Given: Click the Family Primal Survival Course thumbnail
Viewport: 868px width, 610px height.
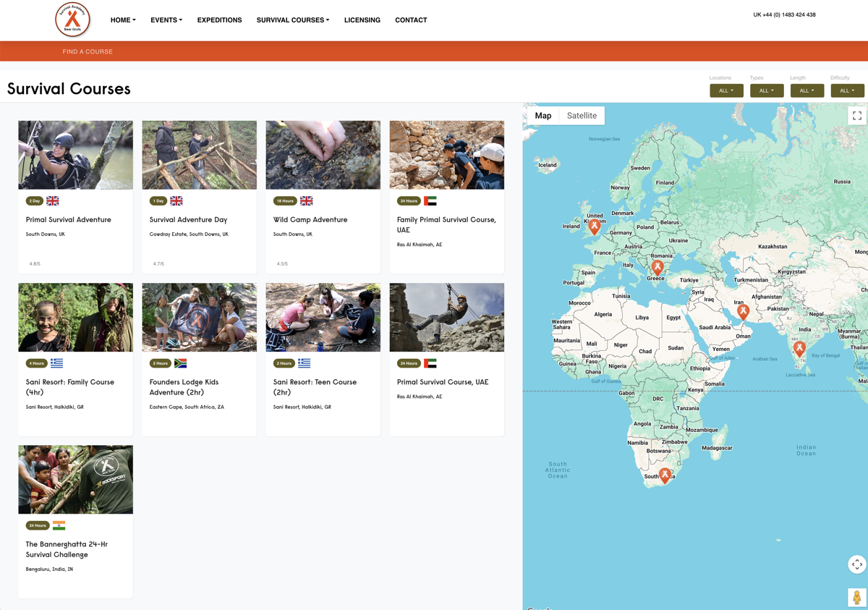Looking at the screenshot, I should tap(447, 155).
